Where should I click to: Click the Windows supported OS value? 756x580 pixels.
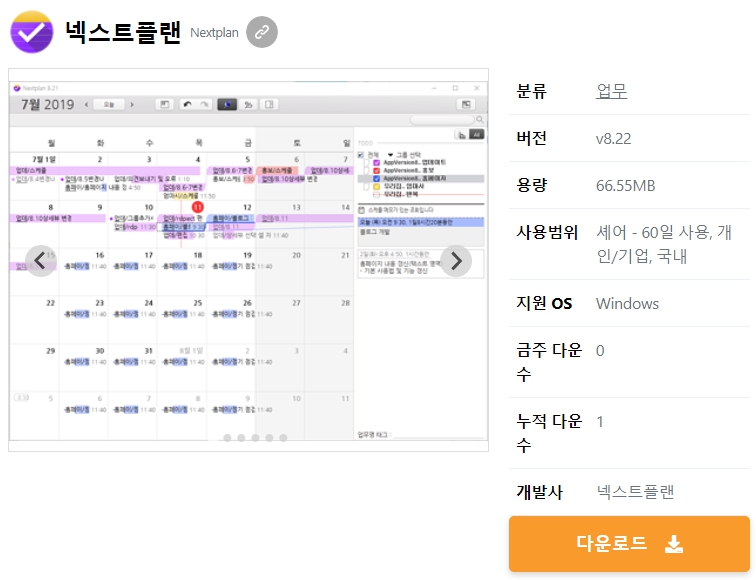click(627, 303)
